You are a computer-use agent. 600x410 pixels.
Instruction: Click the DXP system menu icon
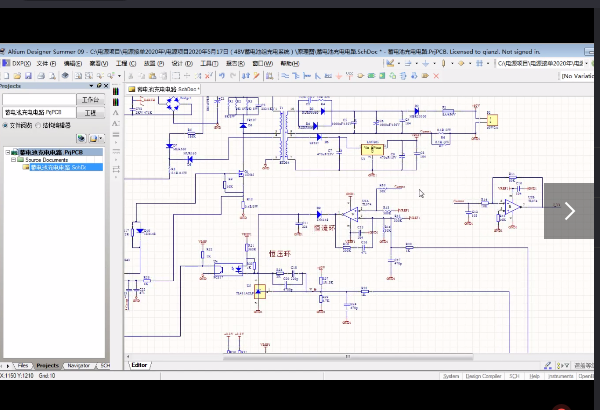(6, 63)
